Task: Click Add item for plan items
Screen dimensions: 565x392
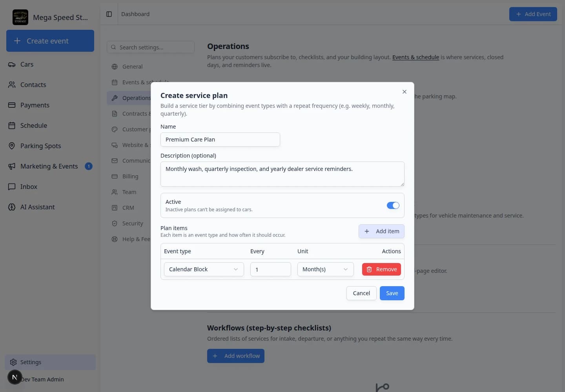Action: (x=381, y=231)
